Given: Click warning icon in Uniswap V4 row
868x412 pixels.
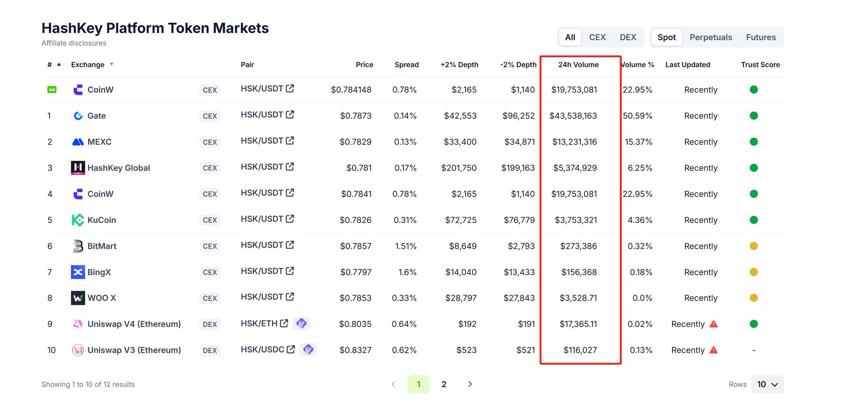Looking at the screenshot, I should click(x=714, y=324).
